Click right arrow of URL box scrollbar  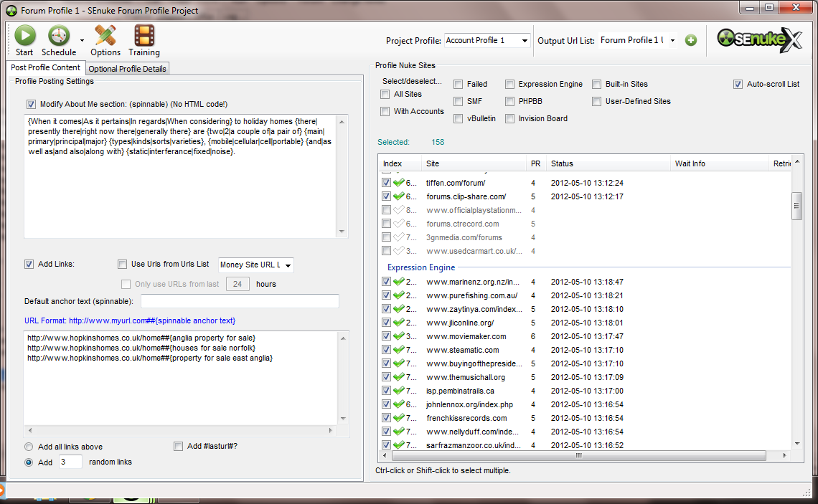point(330,430)
